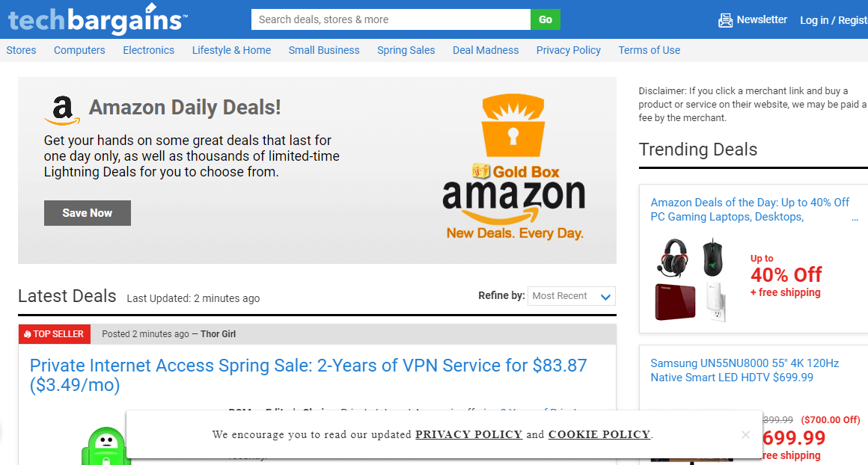Click the Amazon smile logo icon
The height and width of the screenshot is (465, 868).
click(x=62, y=110)
